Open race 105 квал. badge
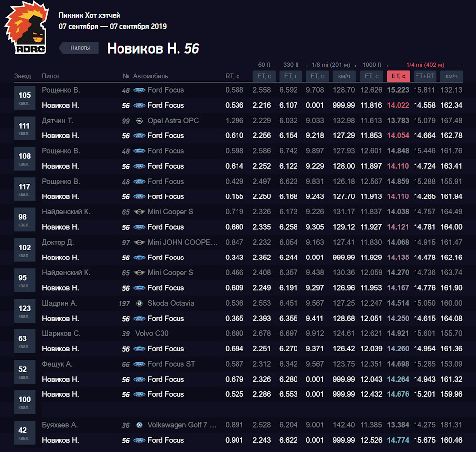The image size is (476, 452). coord(25,98)
